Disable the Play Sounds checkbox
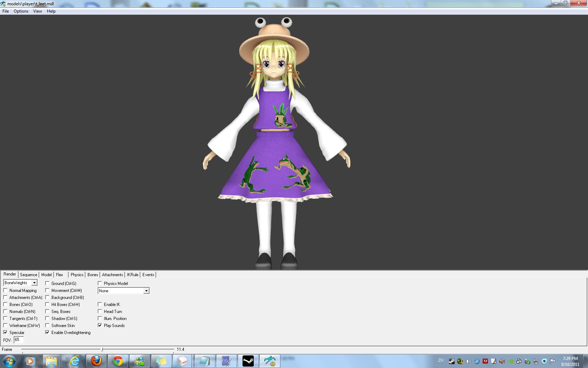The height and width of the screenshot is (368, 588). coord(100,326)
